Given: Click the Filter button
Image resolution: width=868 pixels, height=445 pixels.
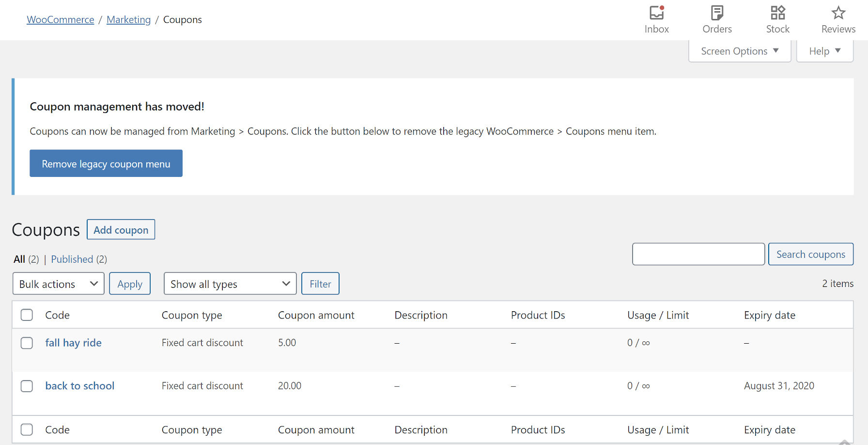Looking at the screenshot, I should pyautogui.click(x=320, y=284).
